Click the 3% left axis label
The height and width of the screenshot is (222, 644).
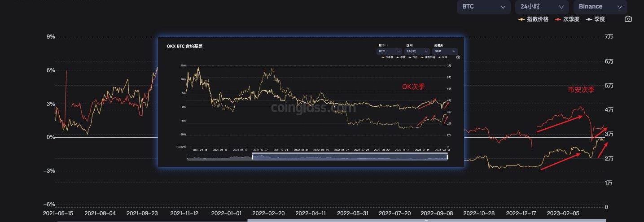point(51,104)
